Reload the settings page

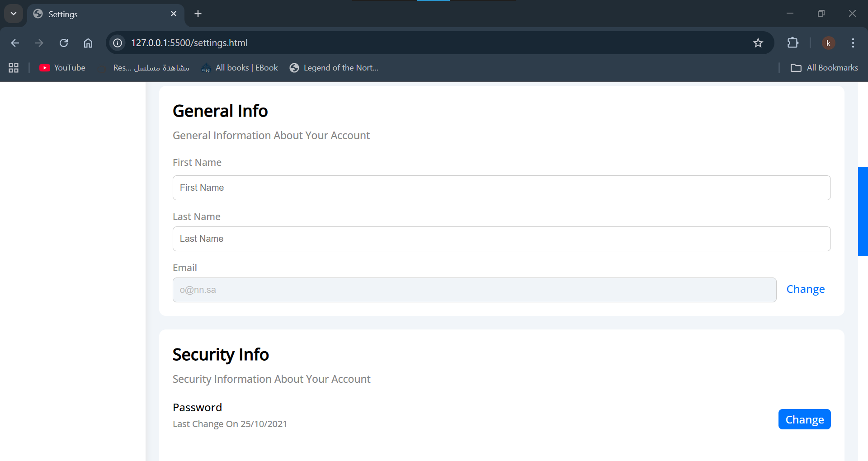pyautogui.click(x=64, y=43)
